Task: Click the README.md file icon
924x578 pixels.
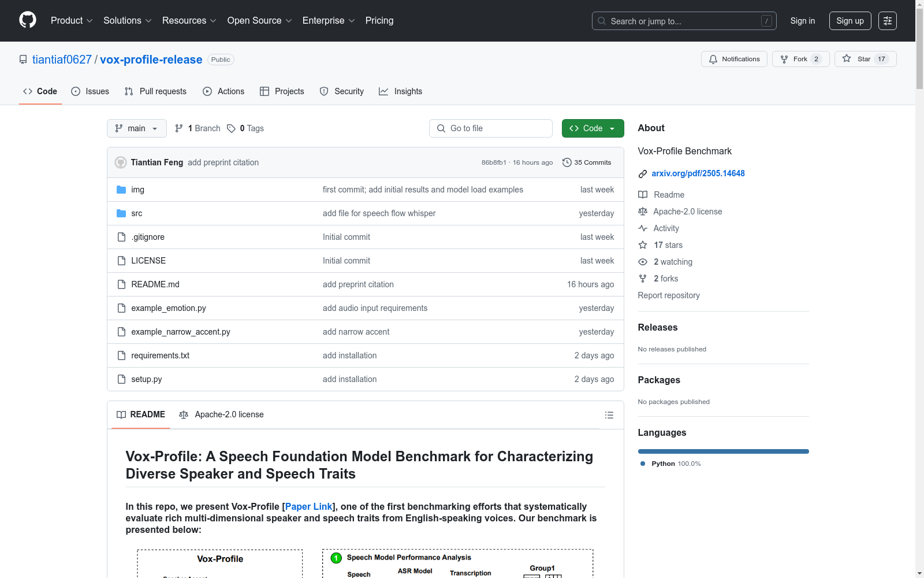Action: click(121, 284)
